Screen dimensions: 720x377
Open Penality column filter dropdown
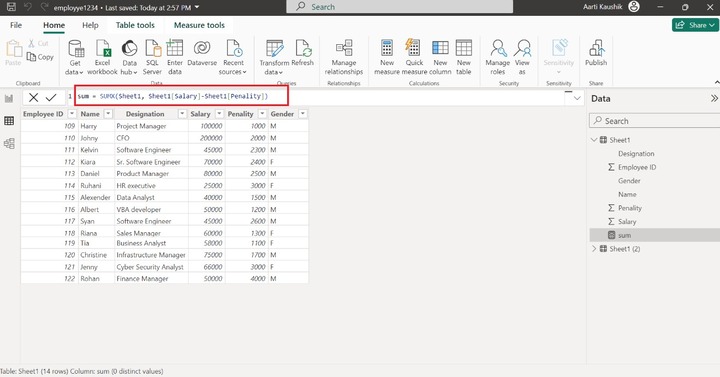(262, 114)
